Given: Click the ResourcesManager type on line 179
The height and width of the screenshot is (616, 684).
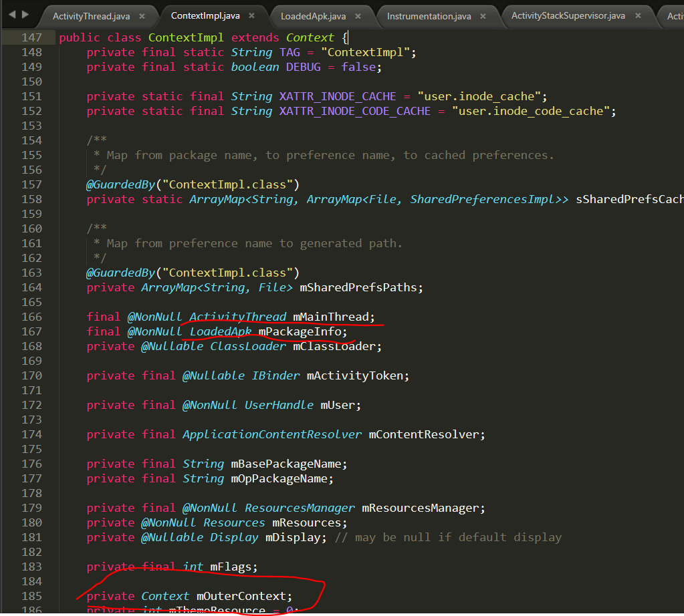Looking at the screenshot, I should click(300, 508).
